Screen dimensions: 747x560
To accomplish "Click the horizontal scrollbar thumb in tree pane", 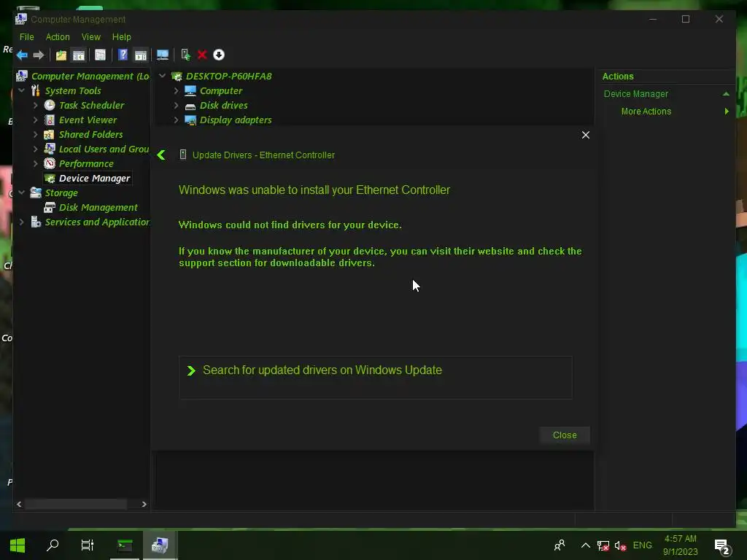I will [x=76, y=505].
